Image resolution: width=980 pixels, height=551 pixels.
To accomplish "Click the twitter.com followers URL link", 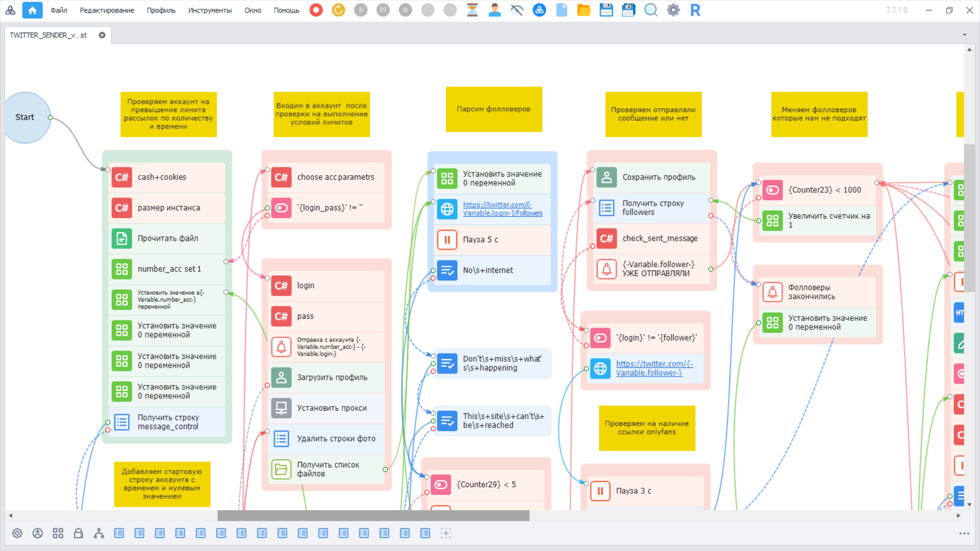I will [502, 209].
